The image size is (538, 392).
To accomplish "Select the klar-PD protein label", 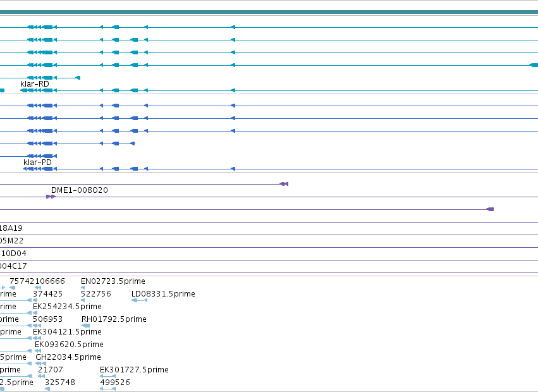I will click(x=37, y=162).
